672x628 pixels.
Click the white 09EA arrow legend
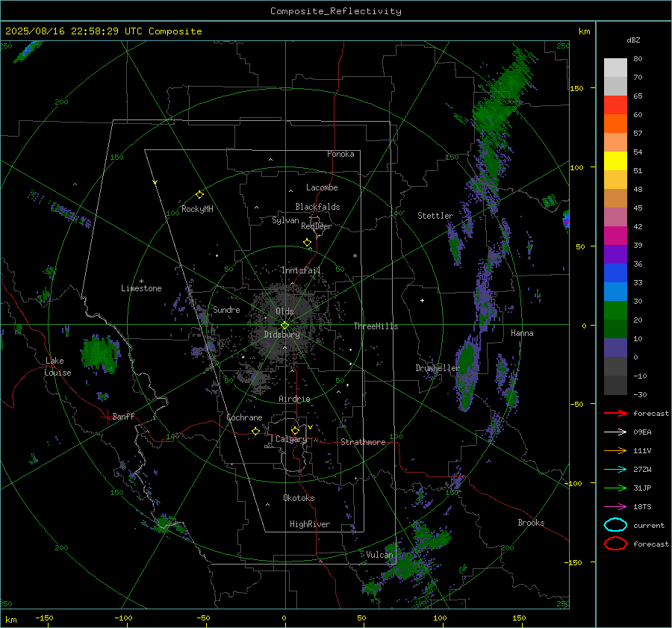(x=615, y=432)
